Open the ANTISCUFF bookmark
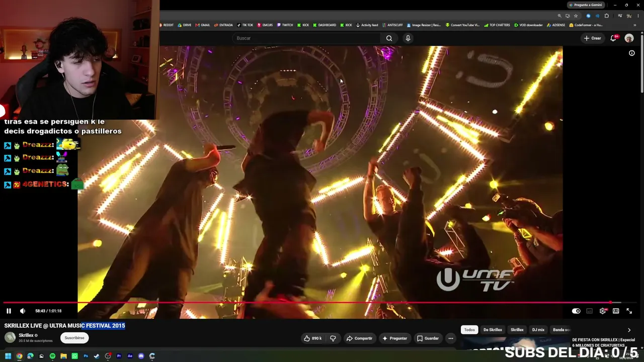This screenshot has width=644, height=362. pos(392,25)
